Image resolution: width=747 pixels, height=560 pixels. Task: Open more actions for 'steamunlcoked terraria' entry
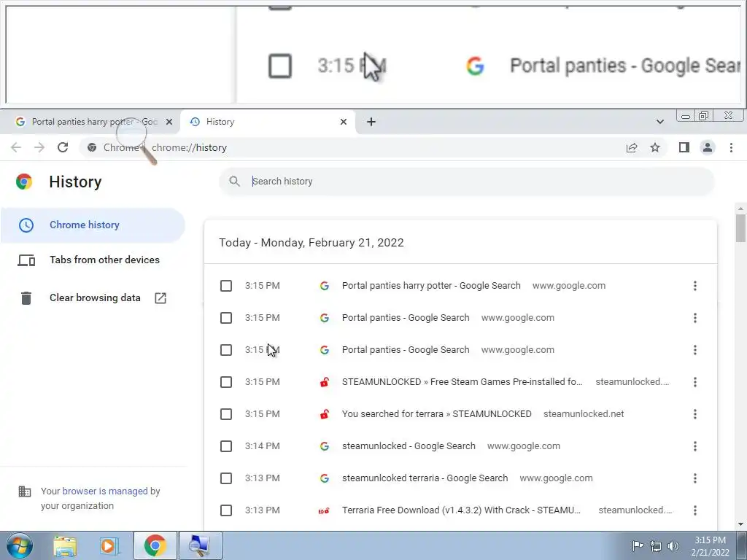695,478
